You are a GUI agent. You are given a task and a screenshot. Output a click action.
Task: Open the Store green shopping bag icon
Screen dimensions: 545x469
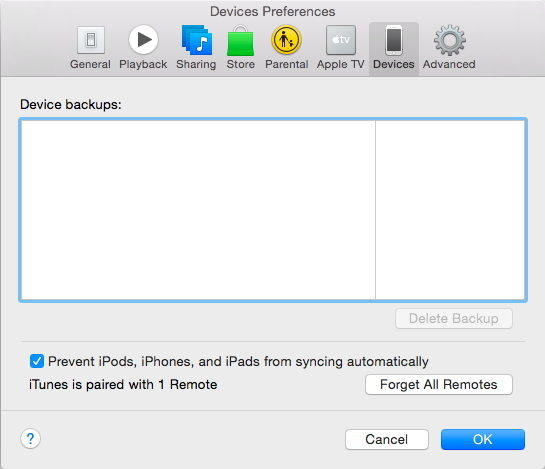point(241,41)
